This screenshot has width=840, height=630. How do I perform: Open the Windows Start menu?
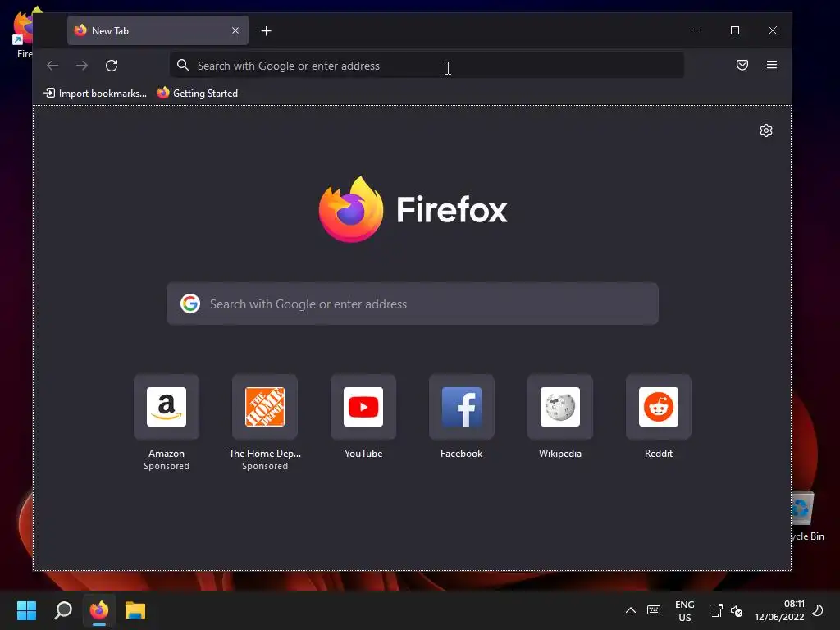26,610
